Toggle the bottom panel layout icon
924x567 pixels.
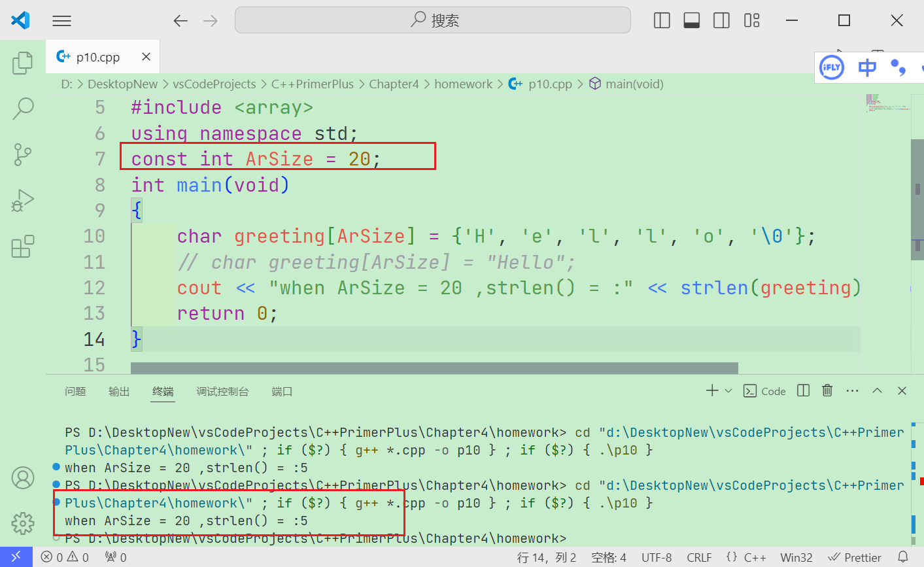(x=692, y=21)
